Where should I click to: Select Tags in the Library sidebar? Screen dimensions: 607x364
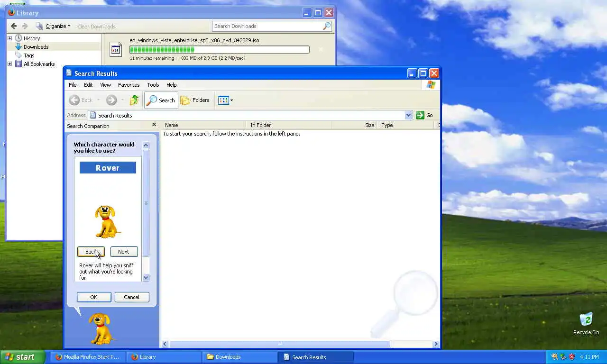coord(29,55)
